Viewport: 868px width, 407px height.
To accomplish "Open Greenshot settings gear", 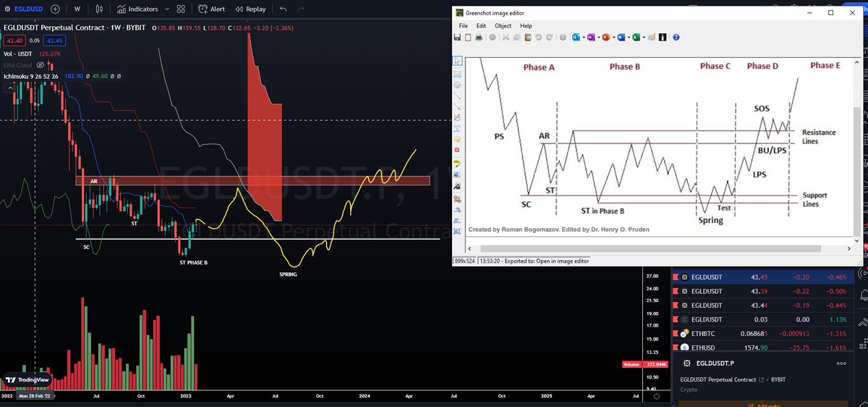I will point(563,37).
